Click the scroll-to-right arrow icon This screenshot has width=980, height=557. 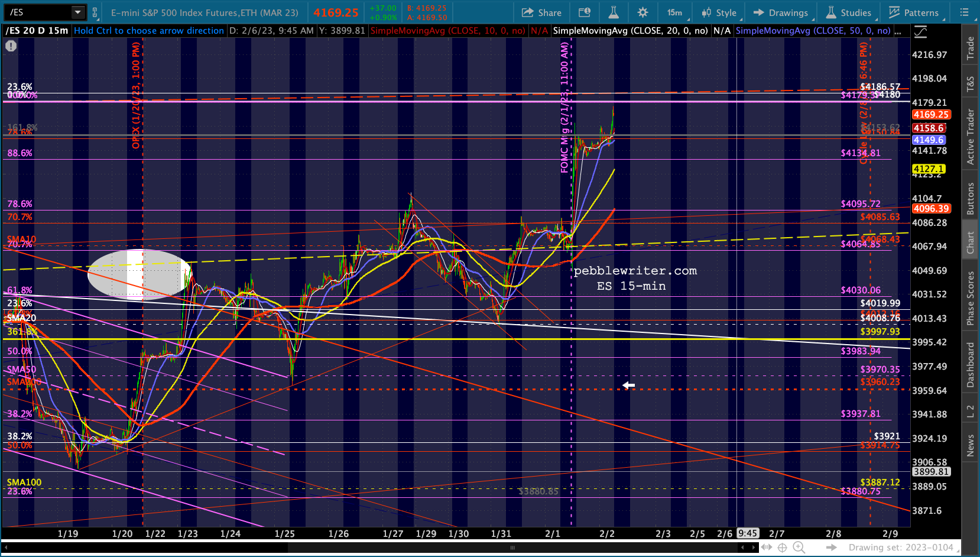click(x=832, y=548)
